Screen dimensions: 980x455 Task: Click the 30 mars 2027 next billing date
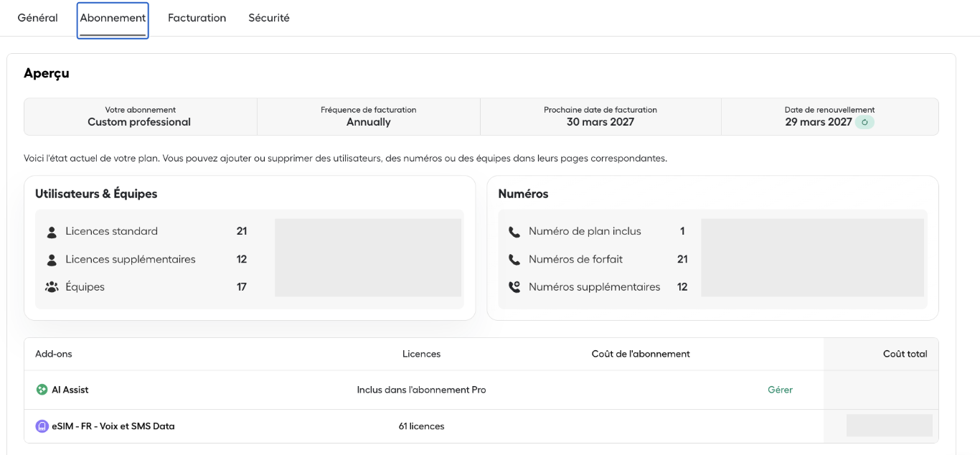(600, 122)
